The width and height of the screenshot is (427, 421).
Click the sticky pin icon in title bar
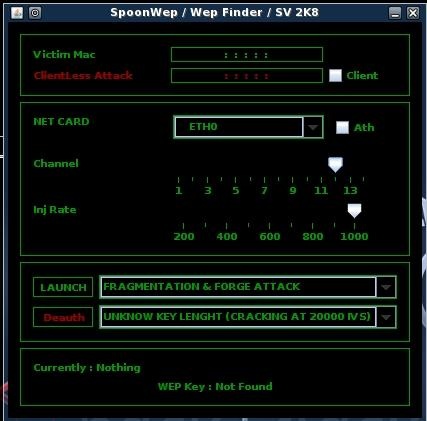pos(35,13)
